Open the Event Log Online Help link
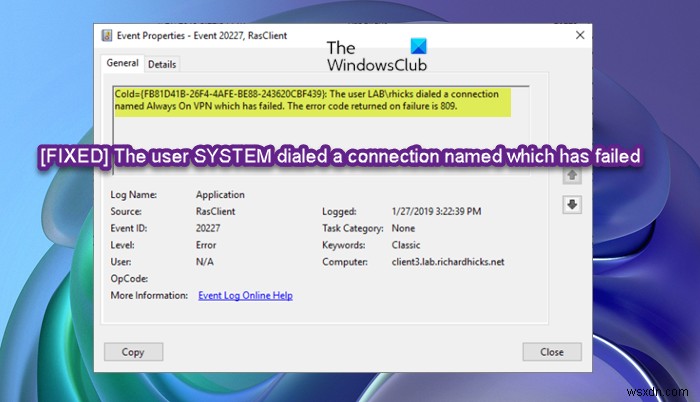Image resolution: width=700 pixels, height=402 pixels. point(245,295)
